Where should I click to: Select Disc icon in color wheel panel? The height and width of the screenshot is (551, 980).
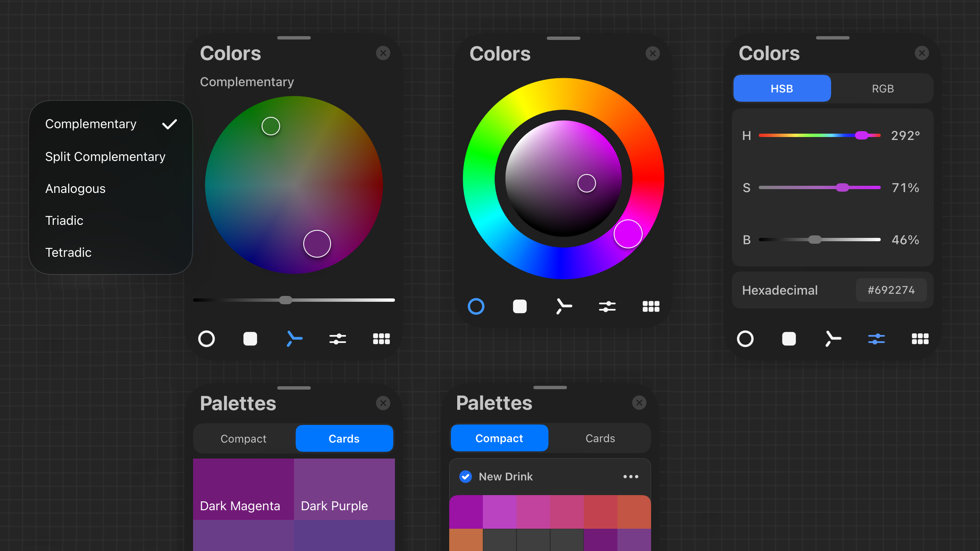click(x=476, y=306)
